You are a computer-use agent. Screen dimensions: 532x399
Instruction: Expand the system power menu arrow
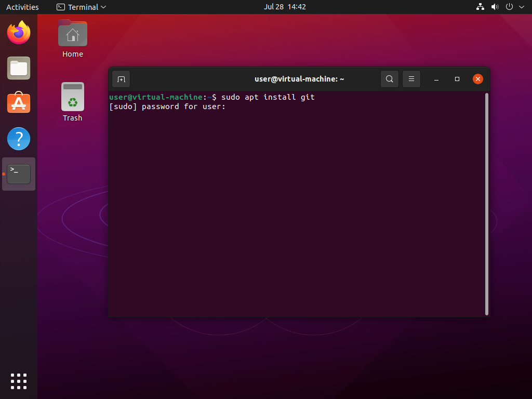(521, 7)
